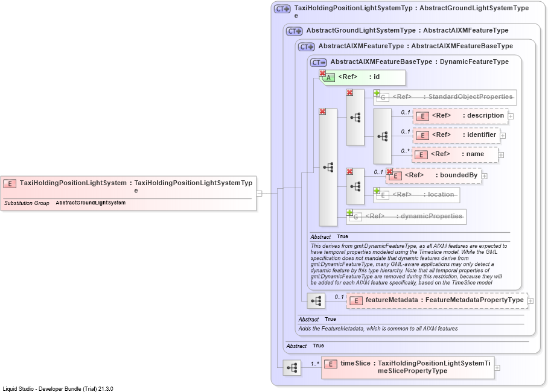The height and width of the screenshot is (392, 548).
Task: Expand the description element
Action: [x=511, y=116]
